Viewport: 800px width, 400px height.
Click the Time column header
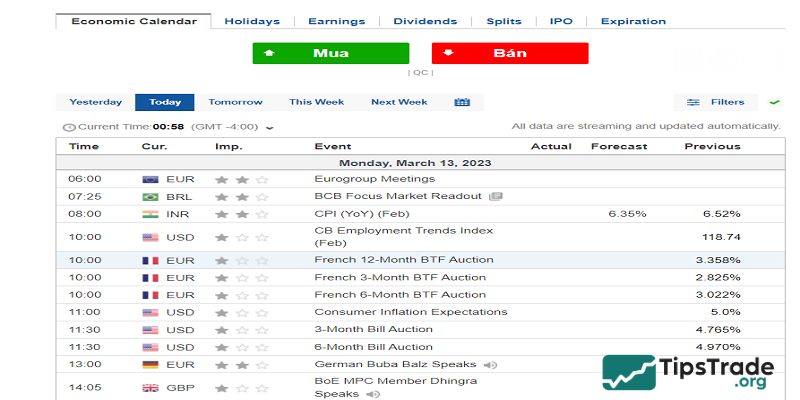(84, 146)
